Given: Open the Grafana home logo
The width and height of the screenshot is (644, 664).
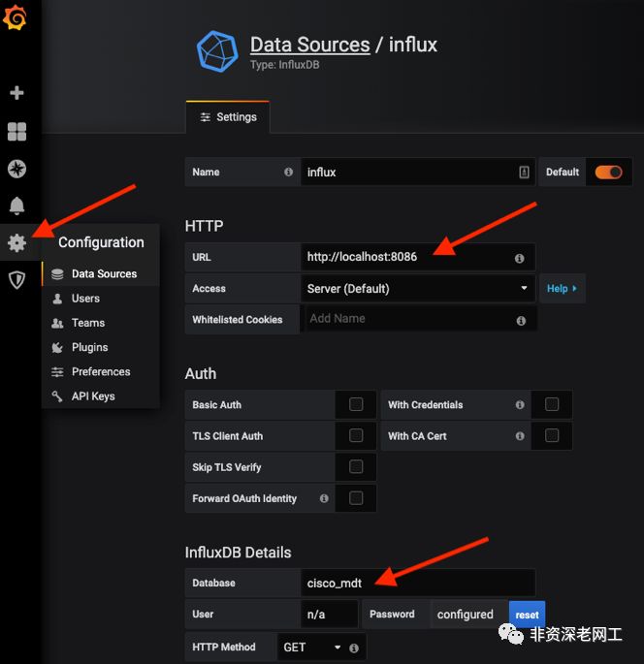Looking at the screenshot, I should pos(15,17).
